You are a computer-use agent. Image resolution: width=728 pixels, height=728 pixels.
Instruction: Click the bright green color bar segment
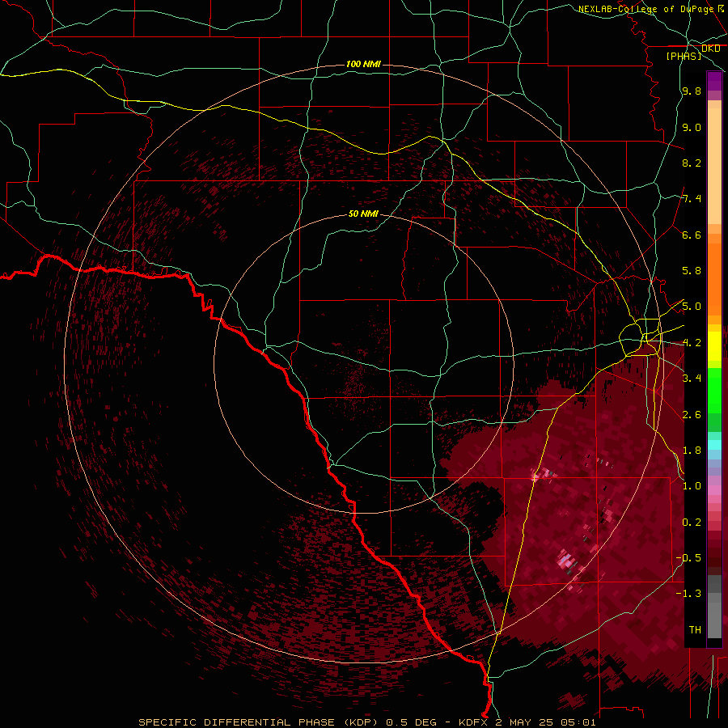click(714, 392)
